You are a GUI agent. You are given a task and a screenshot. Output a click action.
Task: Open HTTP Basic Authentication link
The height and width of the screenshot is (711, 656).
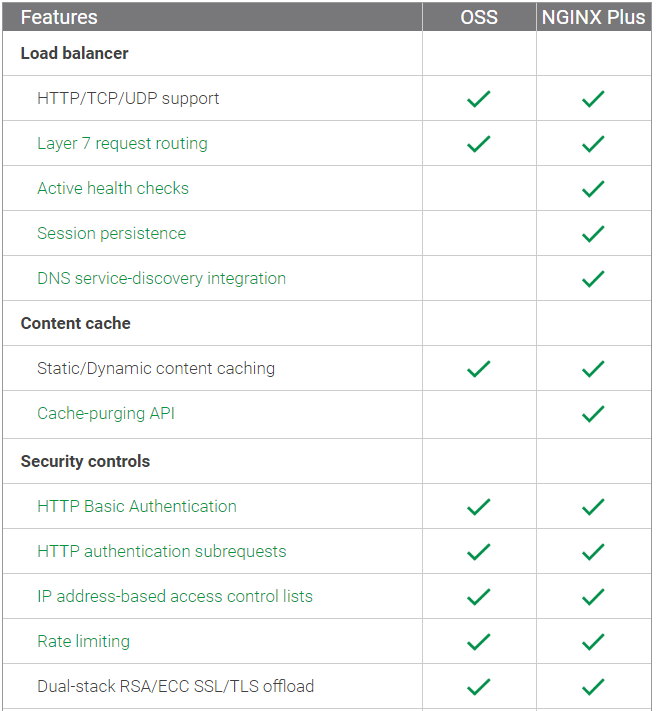[137, 506]
